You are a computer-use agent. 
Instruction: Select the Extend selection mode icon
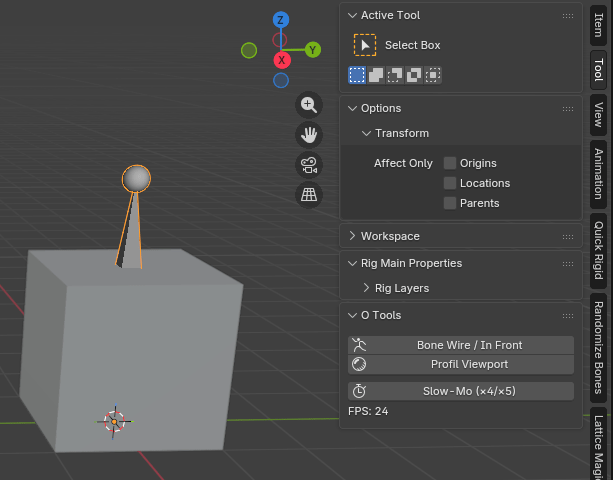pos(376,75)
